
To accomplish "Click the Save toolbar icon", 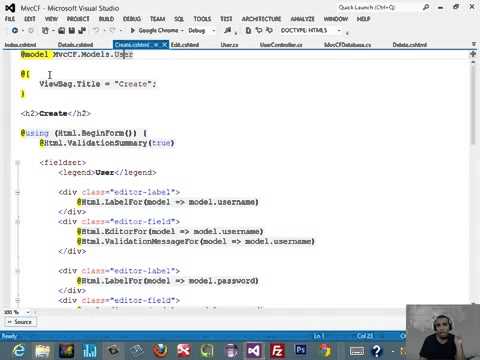I will pos(71,30).
